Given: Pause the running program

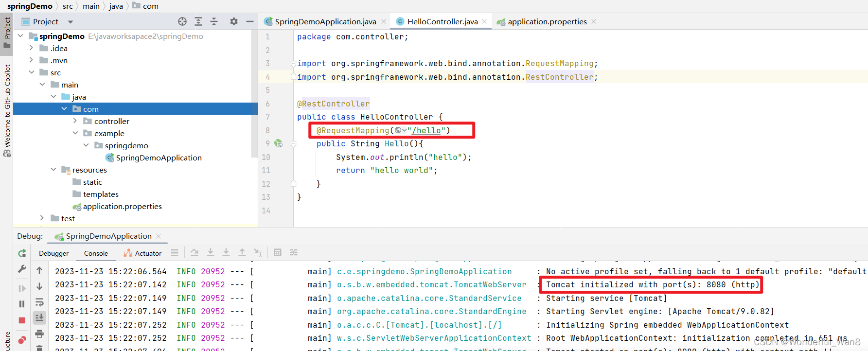Looking at the screenshot, I should click(x=22, y=304).
